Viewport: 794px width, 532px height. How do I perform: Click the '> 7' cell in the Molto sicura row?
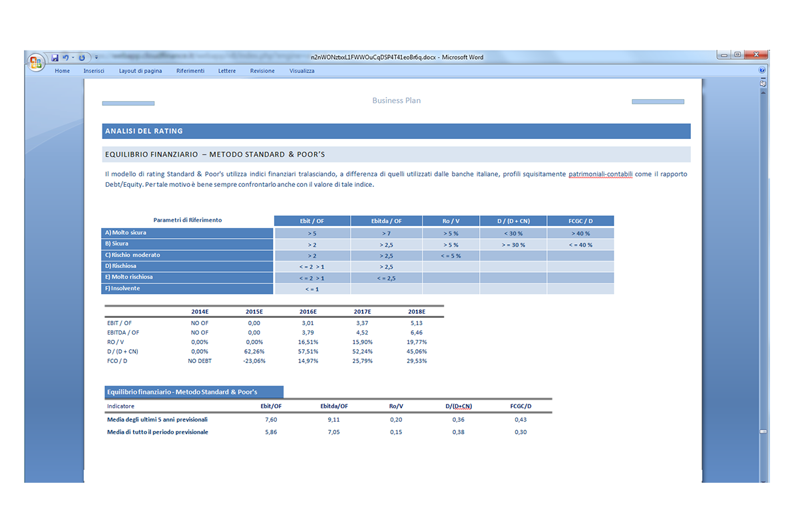pyautogui.click(x=387, y=234)
